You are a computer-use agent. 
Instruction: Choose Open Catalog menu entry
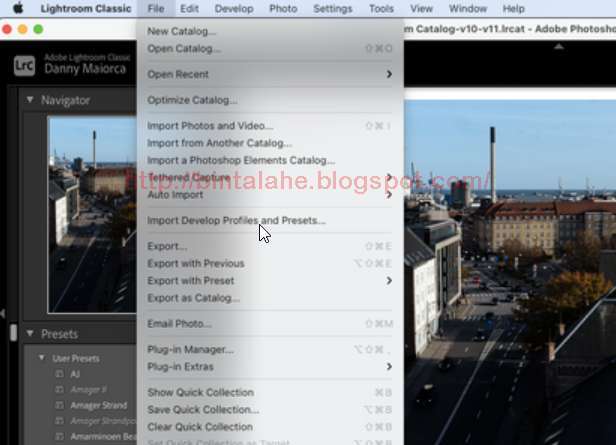(270, 48)
